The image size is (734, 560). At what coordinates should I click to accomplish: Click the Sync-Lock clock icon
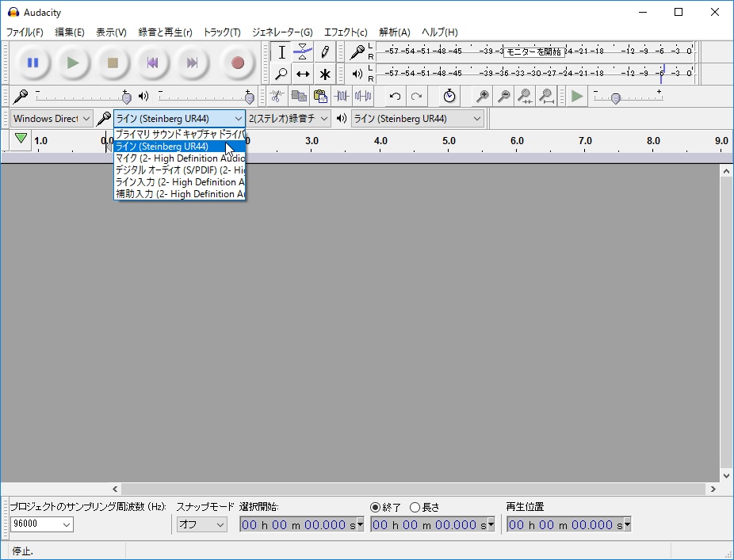[449, 97]
